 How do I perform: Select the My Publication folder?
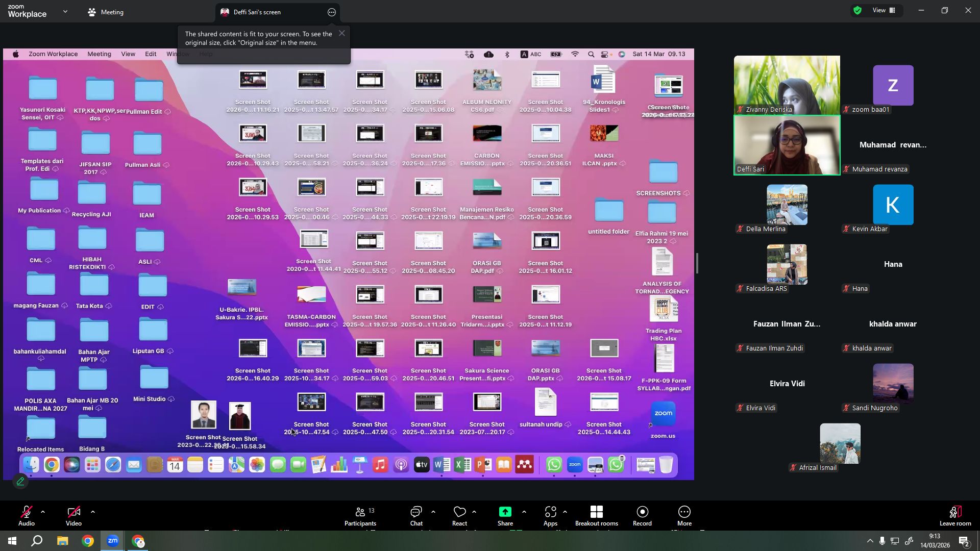pyautogui.click(x=44, y=196)
